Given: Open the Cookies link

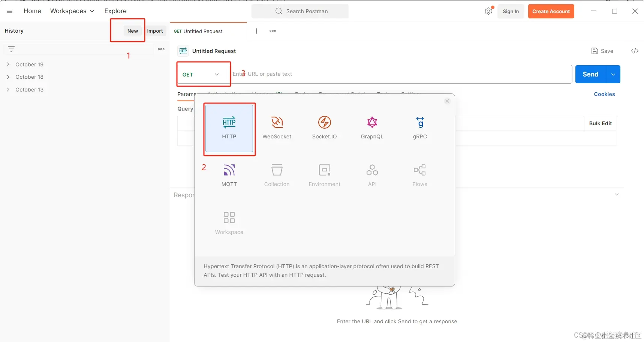Looking at the screenshot, I should [604, 94].
